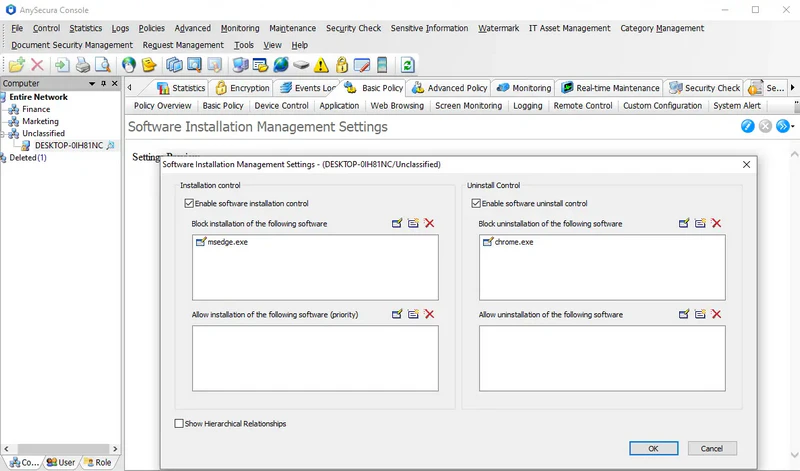Click the blue edit pencil circle icon

(747, 126)
